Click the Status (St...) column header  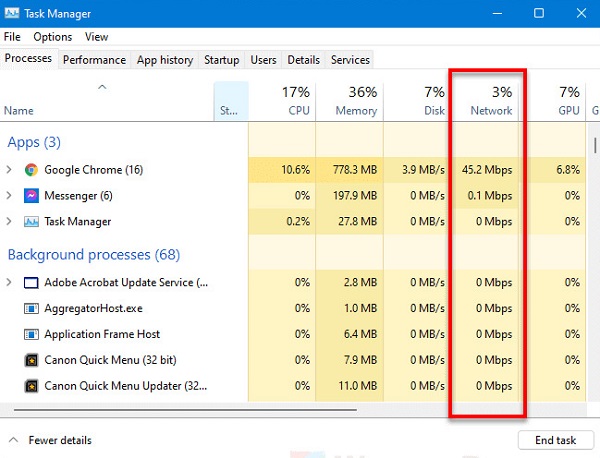[x=231, y=101]
